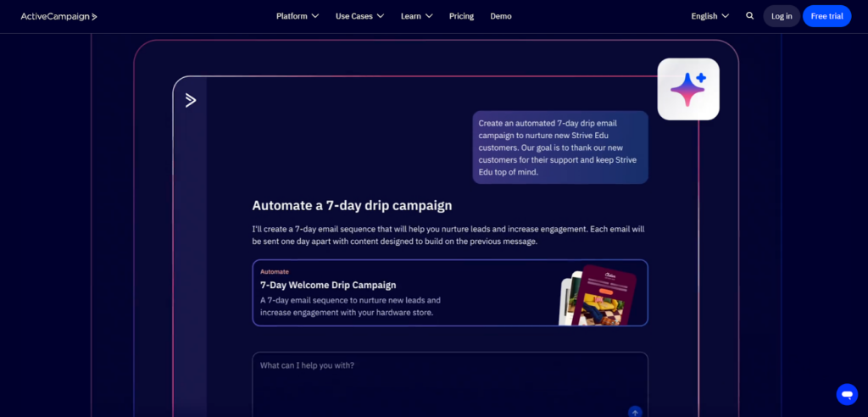Image resolution: width=868 pixels, height=417 pixels.
Task: Click the Strive Edu prompt message bubble
Action: tap(559, 147)
